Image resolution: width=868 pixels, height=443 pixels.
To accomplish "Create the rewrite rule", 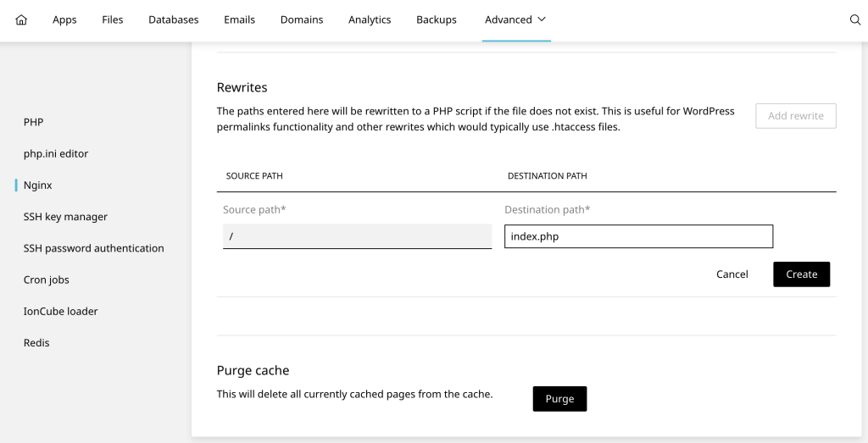I will [x=801, y=274].
